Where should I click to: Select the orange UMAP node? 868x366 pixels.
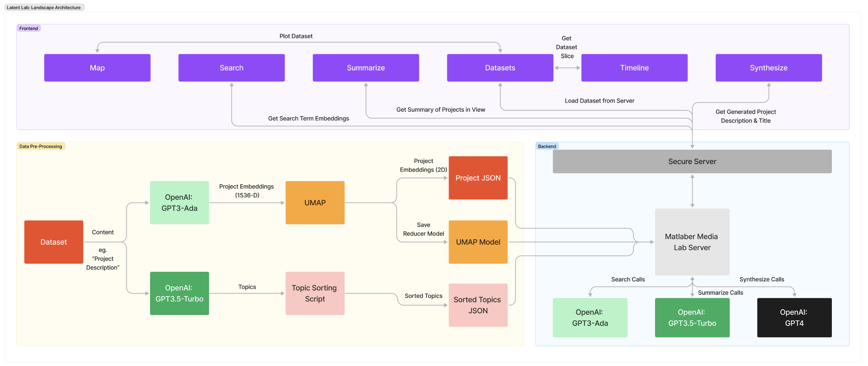(315, 203)
